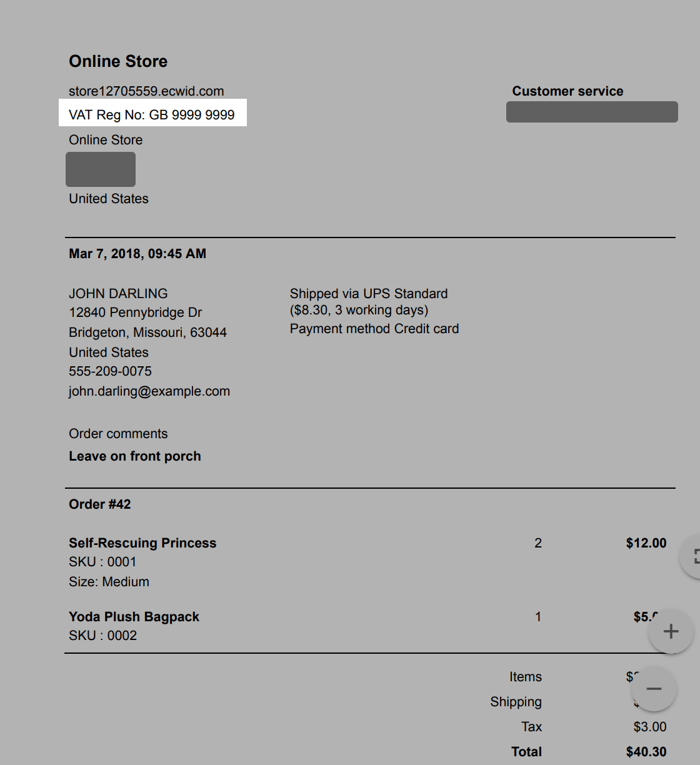Screen dimensions: 700x765
Task: Click the phone number 555-209-0075
Action: pyautogui.click(x=110, y=371)
